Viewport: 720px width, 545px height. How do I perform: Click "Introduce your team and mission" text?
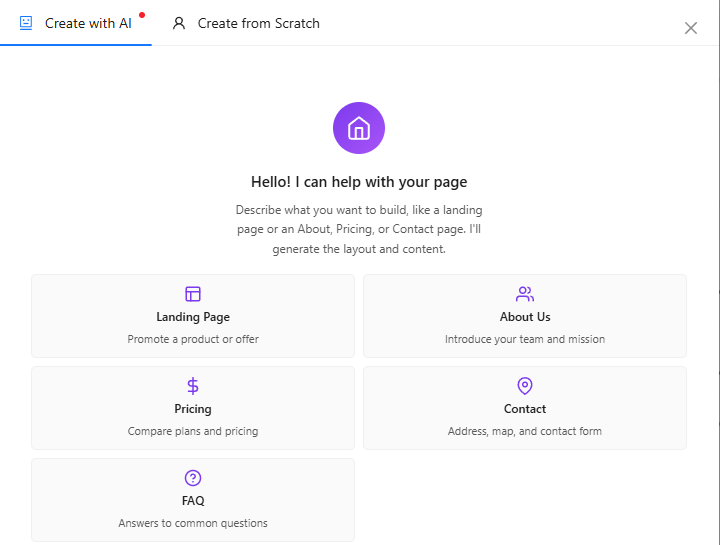pos(525,339)
